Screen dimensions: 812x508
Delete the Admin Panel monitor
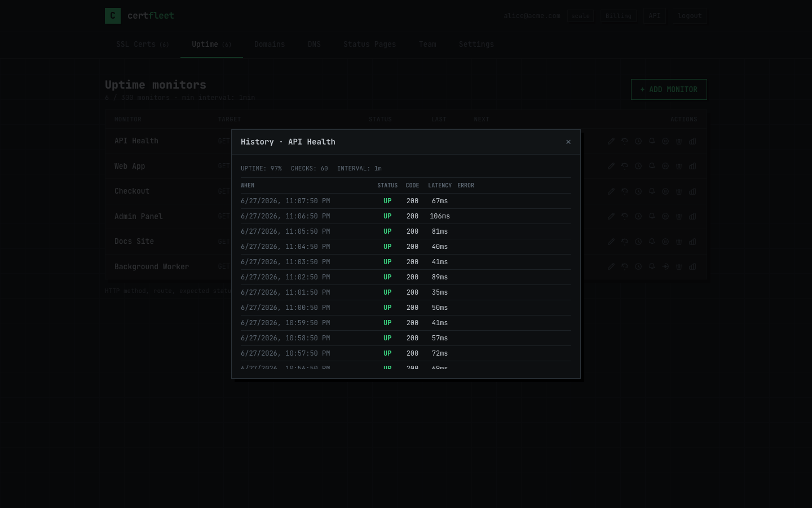(679, 216)
